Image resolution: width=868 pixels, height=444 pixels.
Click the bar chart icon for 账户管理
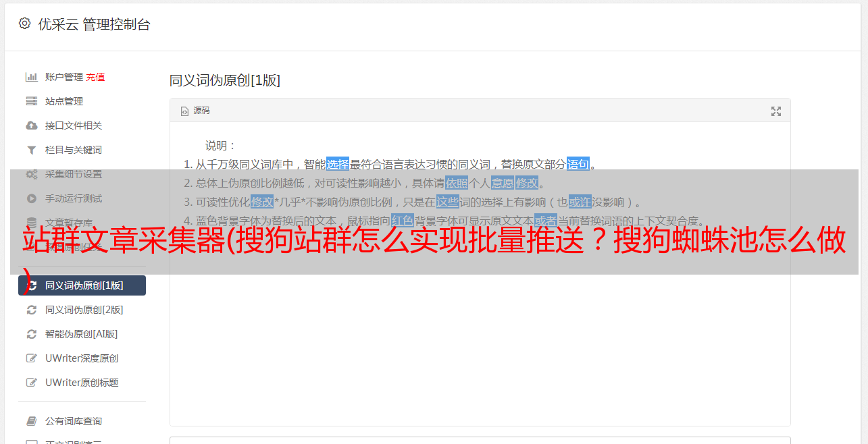click(x=31, y=77)
